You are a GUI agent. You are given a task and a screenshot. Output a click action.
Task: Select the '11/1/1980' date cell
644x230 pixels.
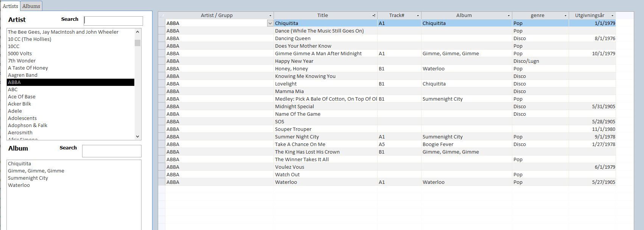pyautogui.click(x=592, y=129)
